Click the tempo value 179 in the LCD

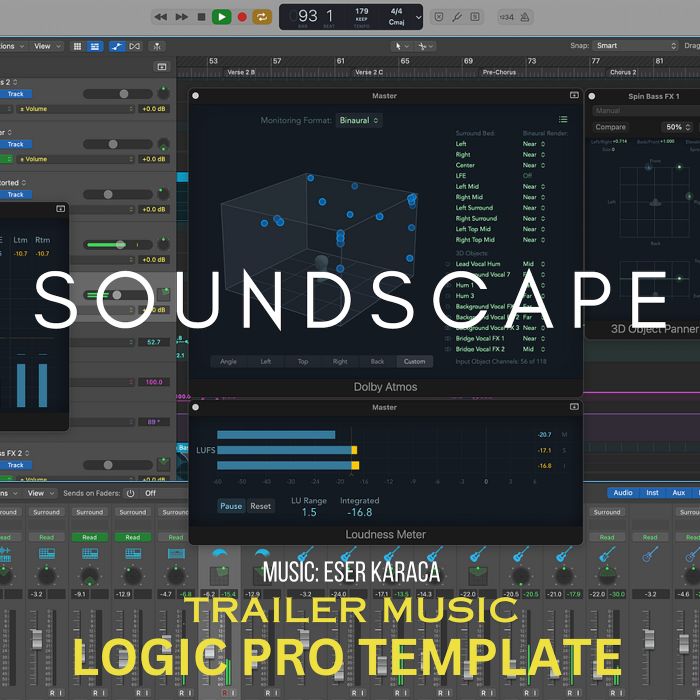click(x=362, y=11)
